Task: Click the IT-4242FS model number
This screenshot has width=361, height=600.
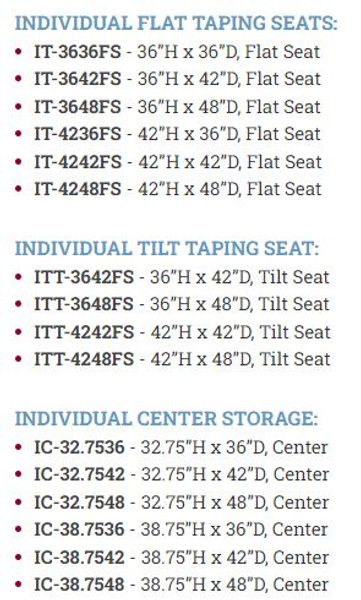Action: (x=78, y=161)
